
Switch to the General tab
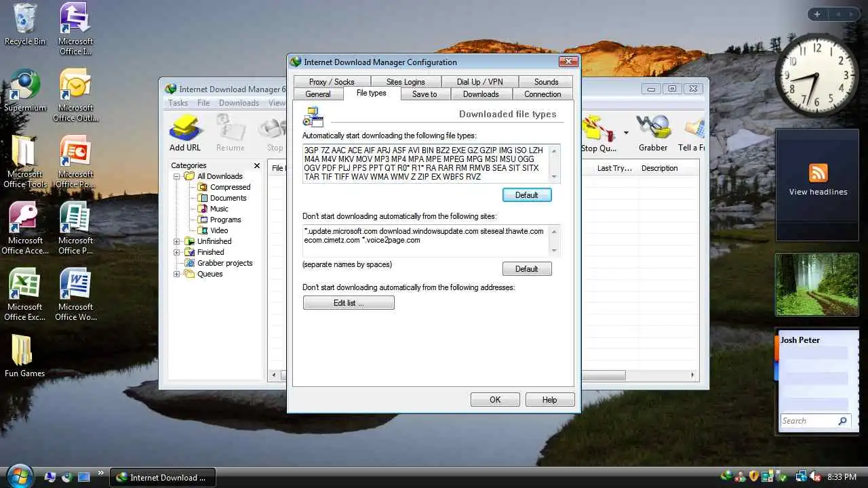pyautogui.click(x=318, y=94)
